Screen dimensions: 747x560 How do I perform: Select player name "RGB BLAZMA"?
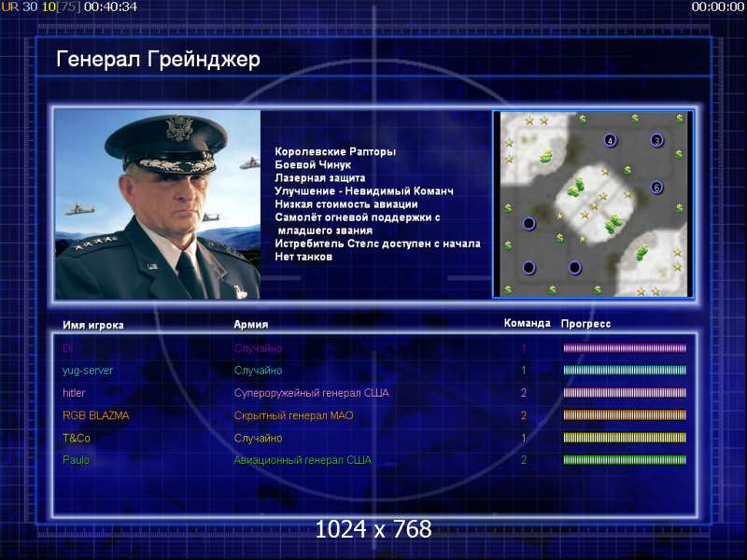coord(96,415)
